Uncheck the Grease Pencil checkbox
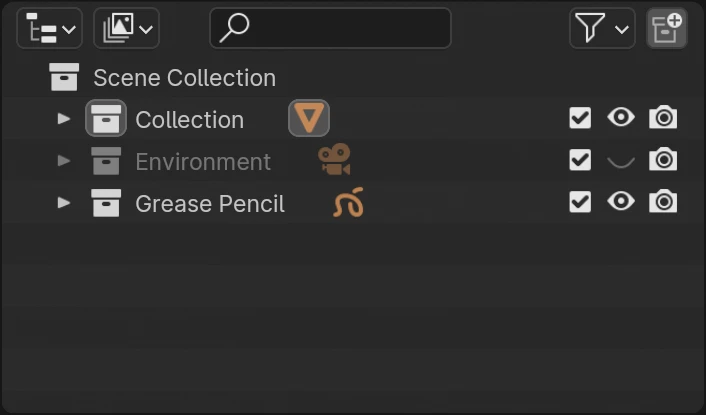The height and width of the screenshot is (415, 706). coord(580,202)
